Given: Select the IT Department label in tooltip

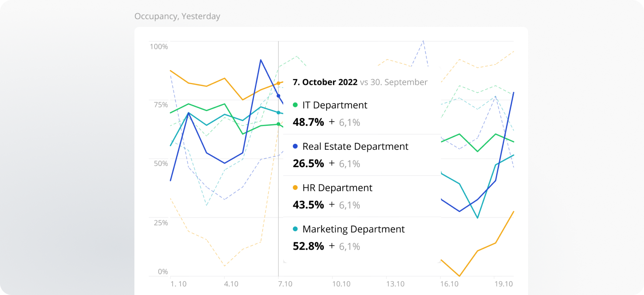Looking at the screenshot, I should [335, 105].
